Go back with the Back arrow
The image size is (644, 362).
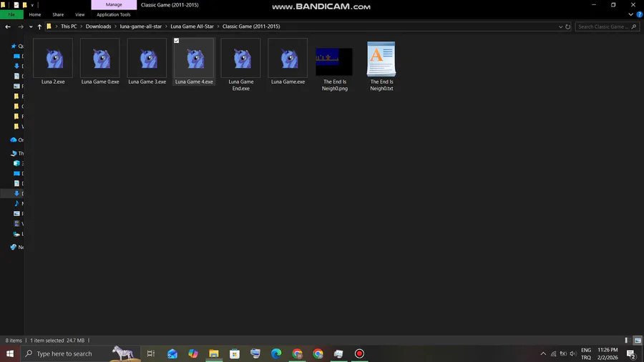coord(8,26)
